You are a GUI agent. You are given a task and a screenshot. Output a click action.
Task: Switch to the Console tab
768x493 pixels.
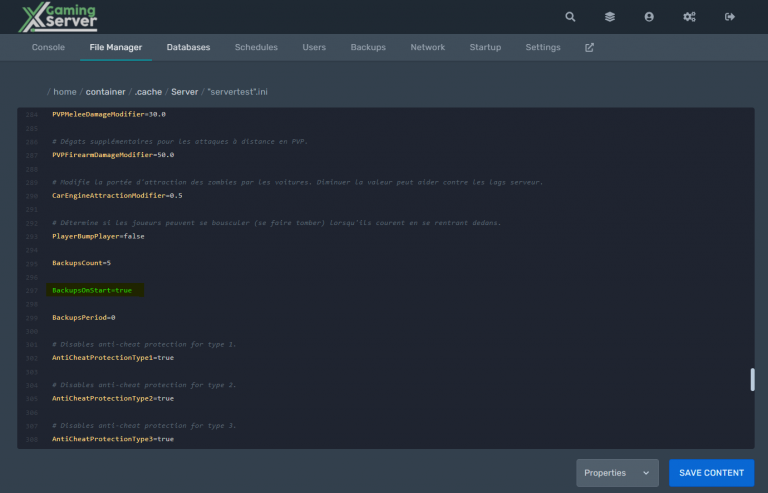click(48, 48)
